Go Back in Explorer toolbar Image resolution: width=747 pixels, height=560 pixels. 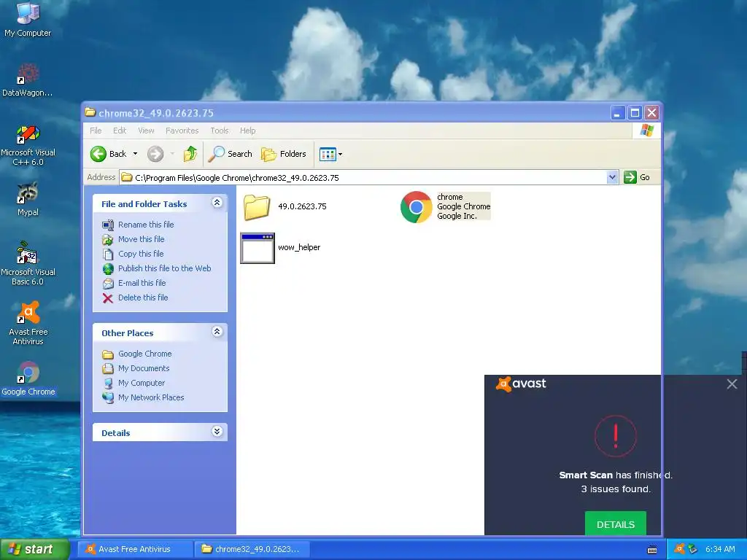coord(109,154)
